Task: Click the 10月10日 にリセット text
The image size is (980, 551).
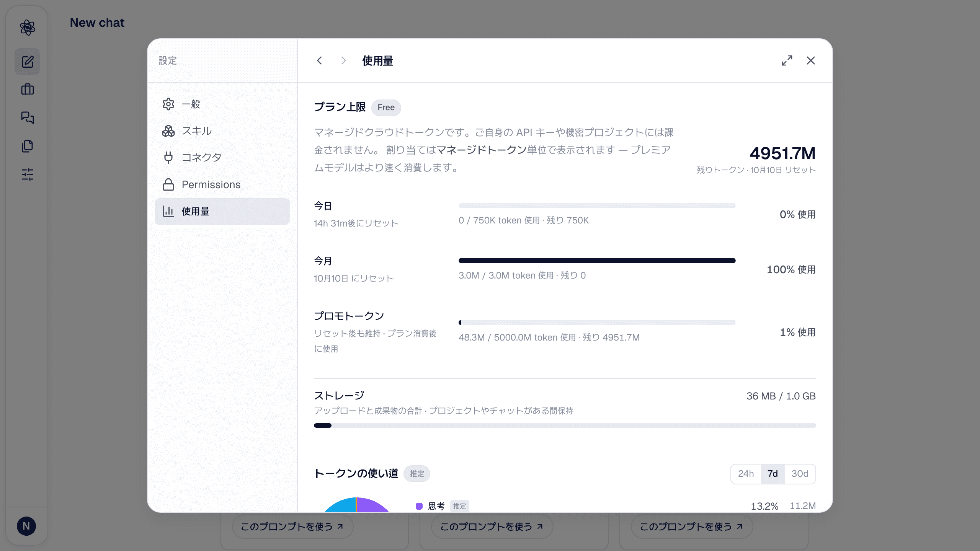Action: (354, 279)
